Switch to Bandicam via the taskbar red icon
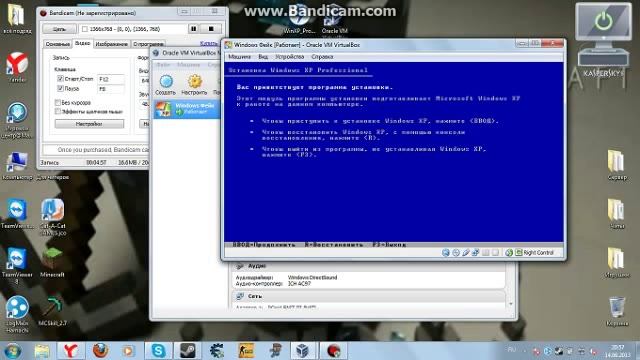This screenshot has height=360, width=640. click(334, 351)
